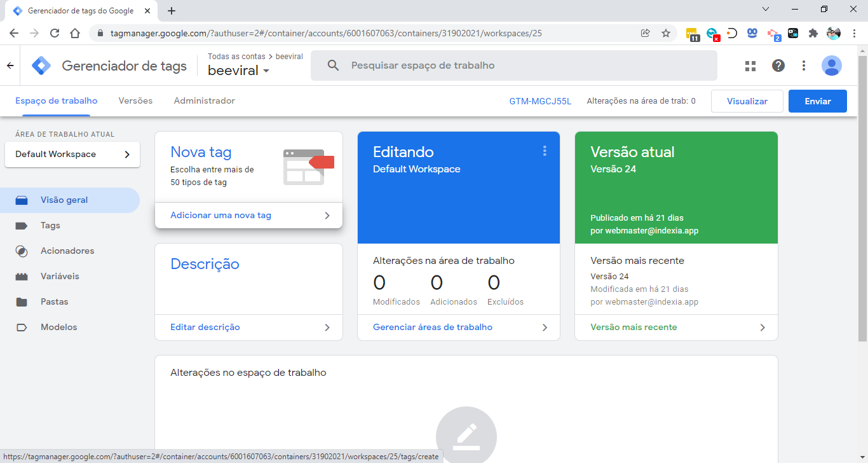Click the Editar descrição link
The image size is (868, 463).
point(205,328)
